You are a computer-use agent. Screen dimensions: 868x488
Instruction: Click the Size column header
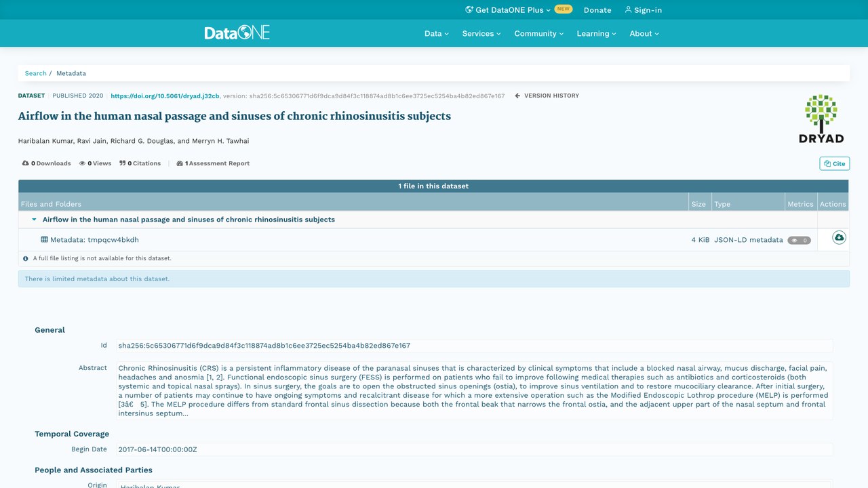[x=698, y=204]
